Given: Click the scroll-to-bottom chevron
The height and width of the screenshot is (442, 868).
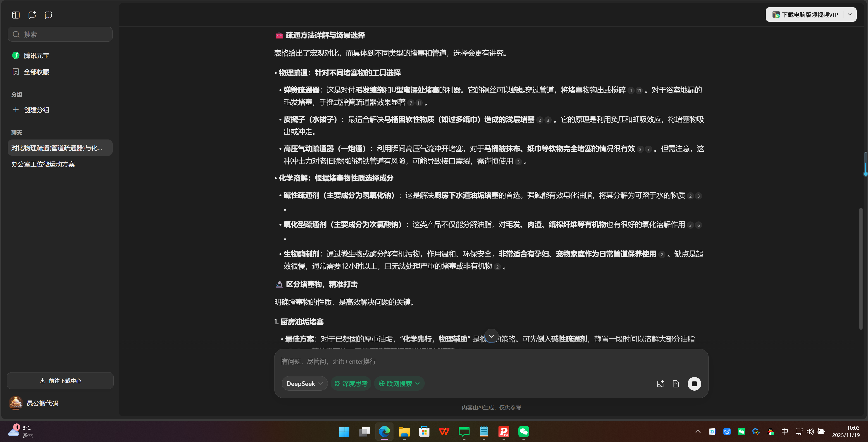Looking at the screenshot, I should [x=491, y=336].
